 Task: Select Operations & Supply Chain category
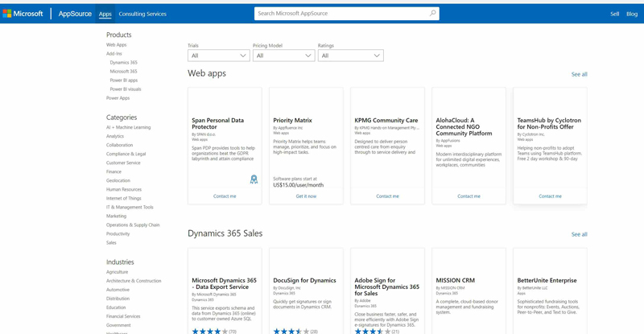133,225
